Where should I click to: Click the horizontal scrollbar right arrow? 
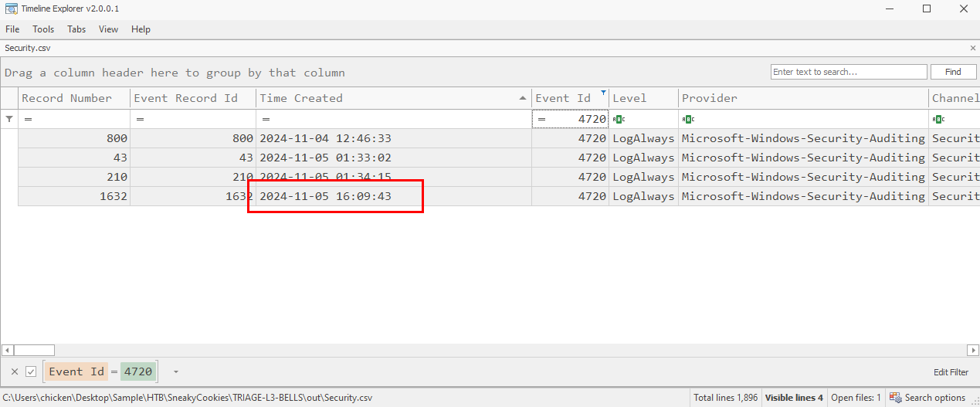point(974,350)
